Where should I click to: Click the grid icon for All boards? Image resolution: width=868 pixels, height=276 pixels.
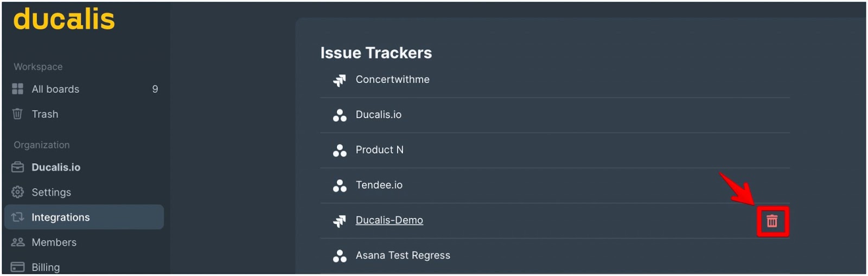tap(18, 89)
